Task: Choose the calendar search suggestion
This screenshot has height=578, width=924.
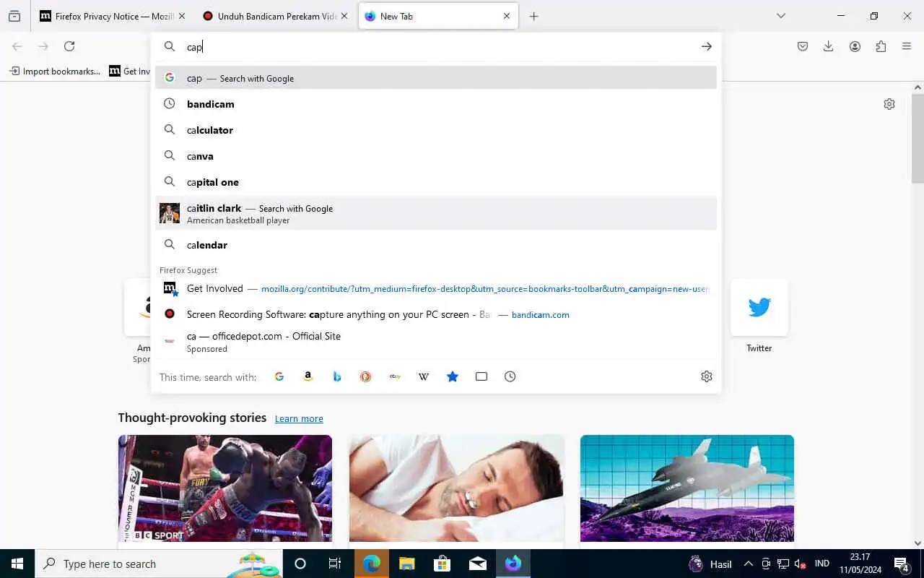Action: click(436, 245)
